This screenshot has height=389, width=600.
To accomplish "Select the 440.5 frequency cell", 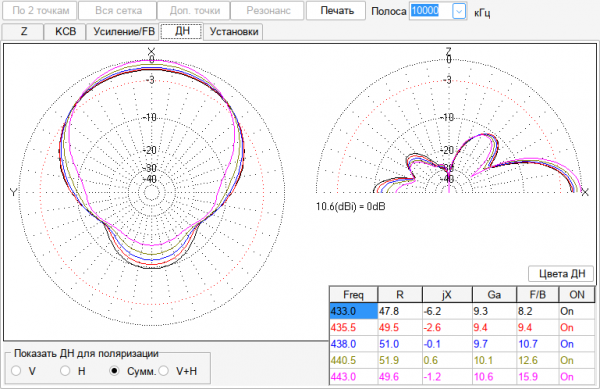I will click(354, 361).
